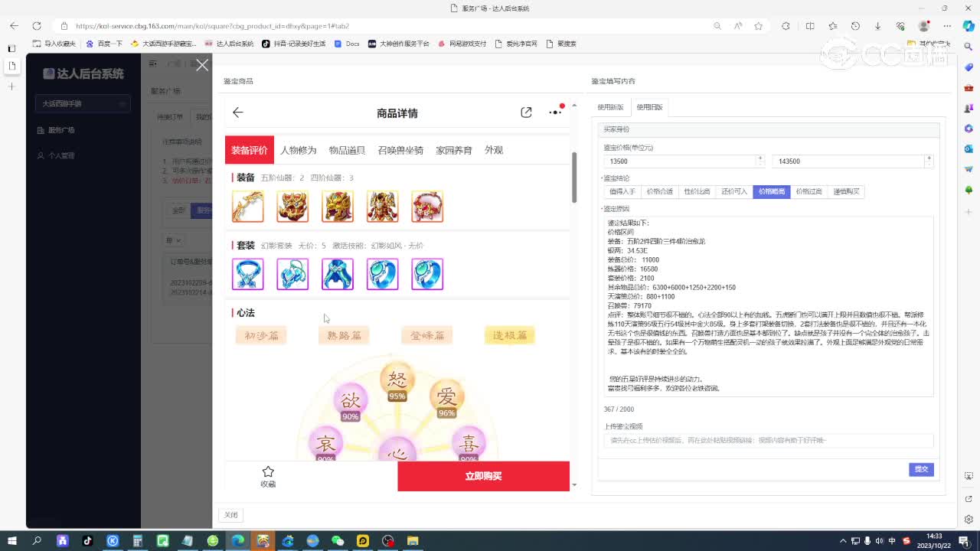The image size is (980, 551).
Task: Open Edge Copilot icon in toolbar
Action: click(968, 26)
